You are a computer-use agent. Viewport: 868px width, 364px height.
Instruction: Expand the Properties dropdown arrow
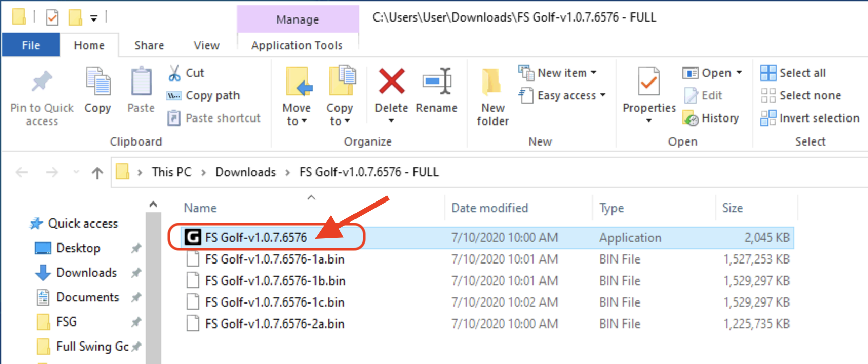click(649, 121)
